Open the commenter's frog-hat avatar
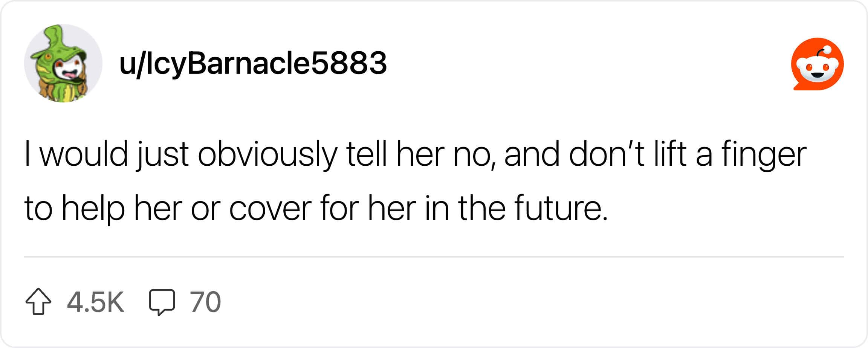Viewport: 868px width, 348px height. pyautogui.click(x=63, y=63)
